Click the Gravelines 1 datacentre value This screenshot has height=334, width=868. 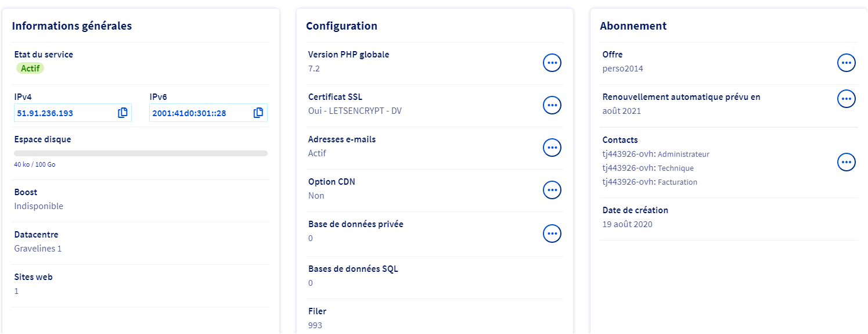pos(38,249)
